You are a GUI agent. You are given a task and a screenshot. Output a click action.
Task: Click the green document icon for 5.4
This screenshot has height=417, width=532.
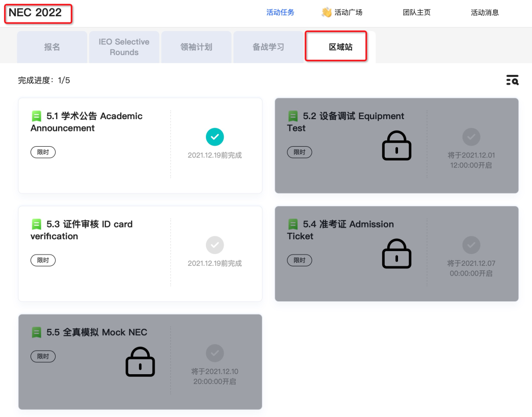click(293, 224)
